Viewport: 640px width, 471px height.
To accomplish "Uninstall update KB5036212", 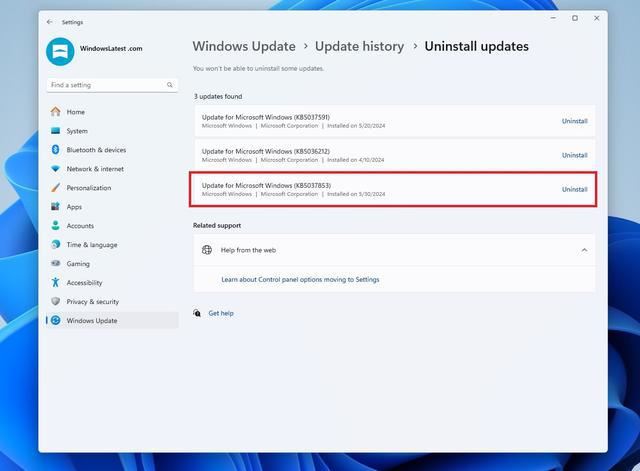I will (x=574, y=155).
